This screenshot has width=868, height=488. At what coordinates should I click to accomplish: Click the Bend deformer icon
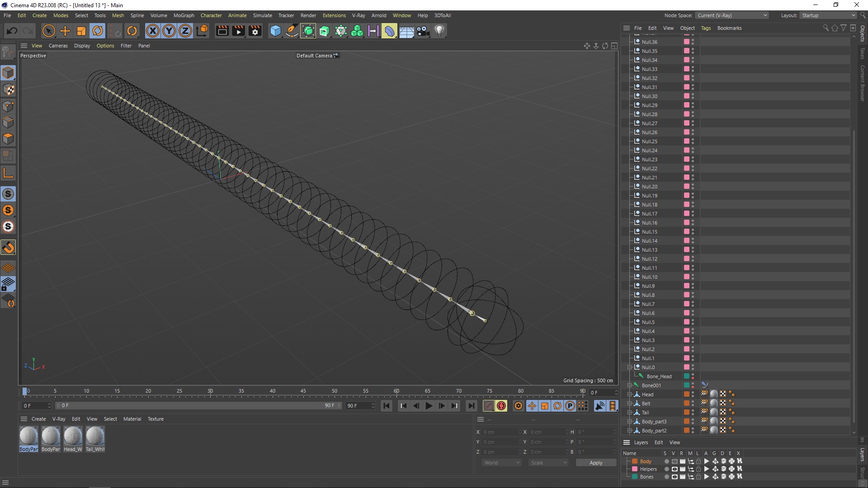pos(389,31)
